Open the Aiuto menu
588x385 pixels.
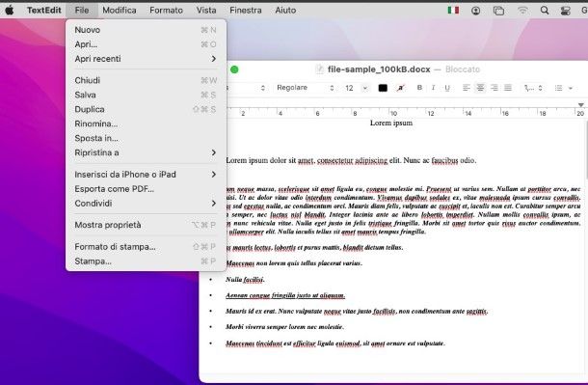click(x=285, y=10)
